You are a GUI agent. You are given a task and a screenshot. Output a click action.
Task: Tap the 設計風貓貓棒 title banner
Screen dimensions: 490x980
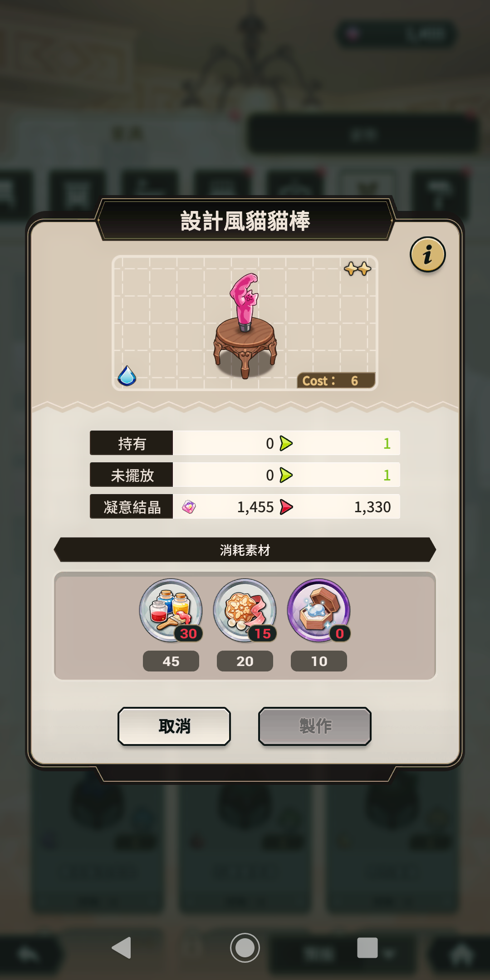tap(245, 221)
